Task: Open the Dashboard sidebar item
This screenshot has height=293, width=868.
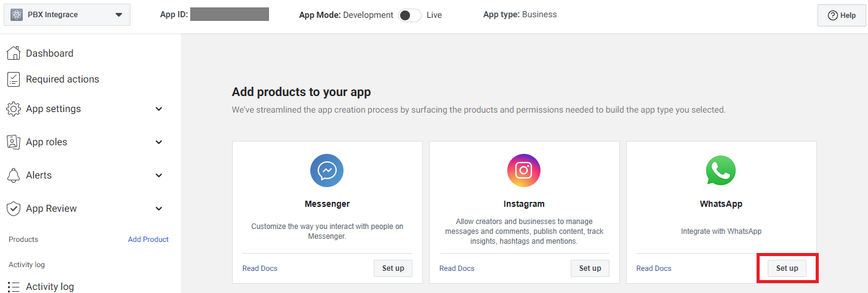Action: click(x=49, y=54)
